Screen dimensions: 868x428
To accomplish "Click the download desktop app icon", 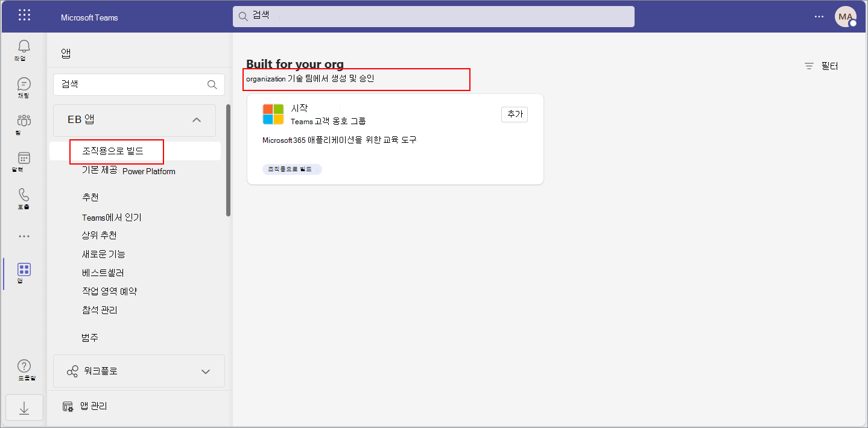I will [24, 408].
